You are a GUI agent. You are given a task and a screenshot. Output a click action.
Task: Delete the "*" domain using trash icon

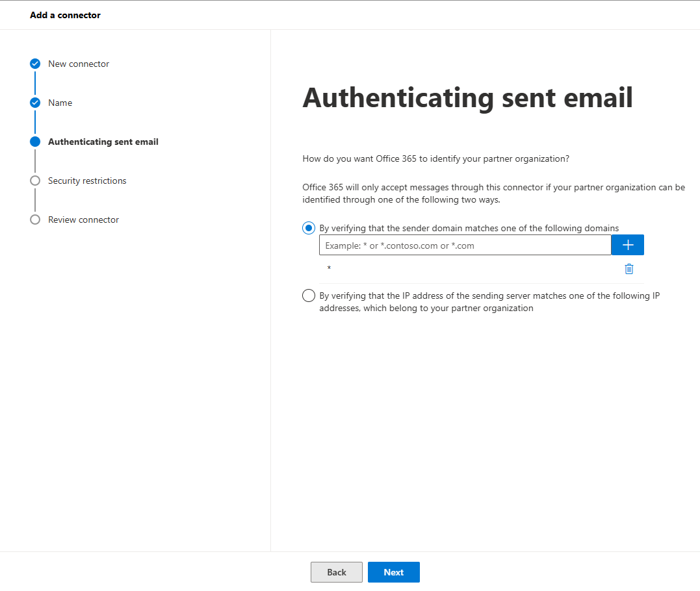[629, 269]
